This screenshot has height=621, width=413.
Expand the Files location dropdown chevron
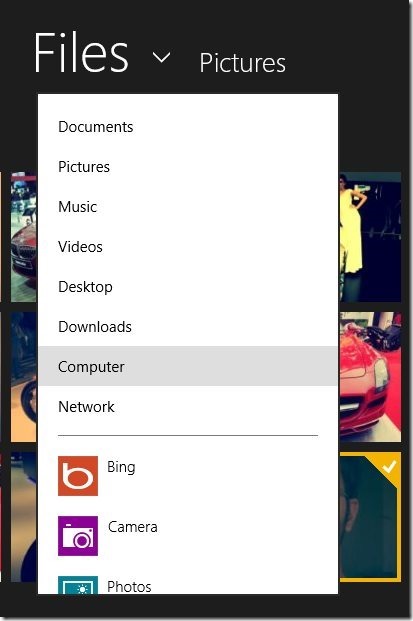coord(162,58)
